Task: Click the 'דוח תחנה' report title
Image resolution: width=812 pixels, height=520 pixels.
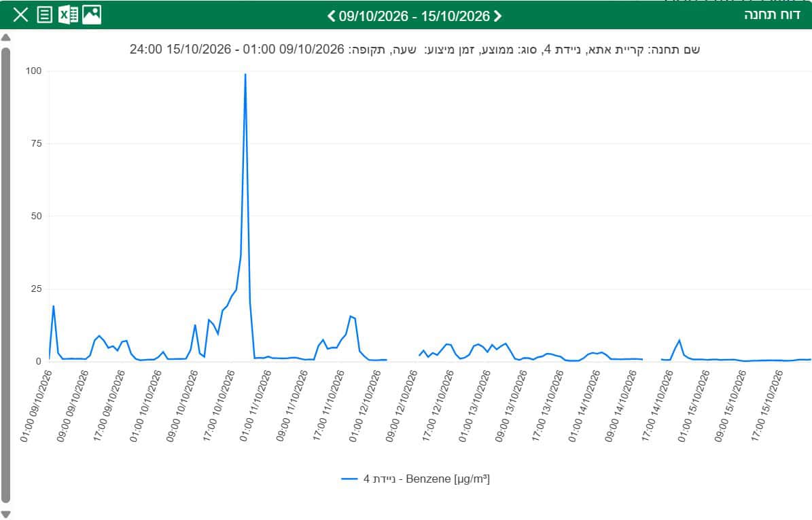Action: [772, 14]
